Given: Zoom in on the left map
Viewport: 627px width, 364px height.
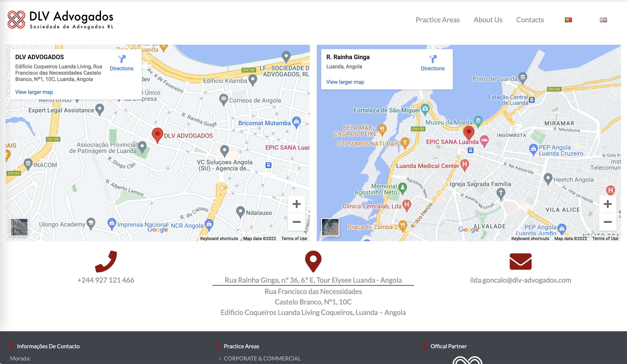Looking at the screenshot, I should pyautogui.click(x=296, y=204).
